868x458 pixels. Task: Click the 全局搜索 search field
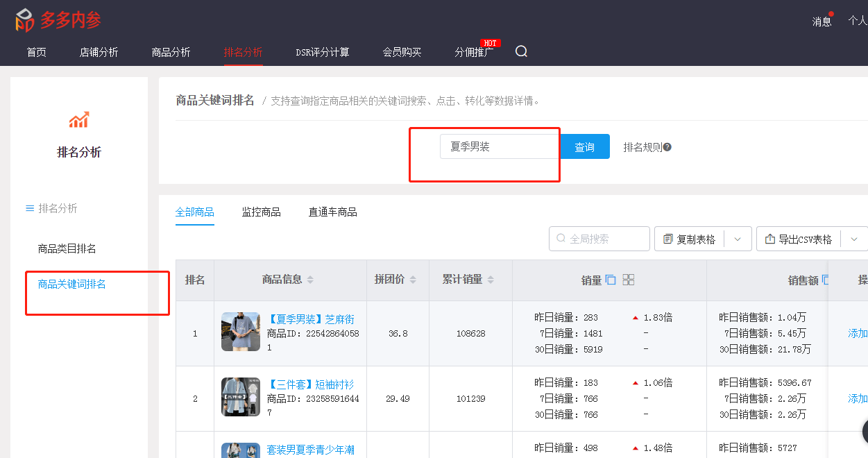tap(599, 239)
